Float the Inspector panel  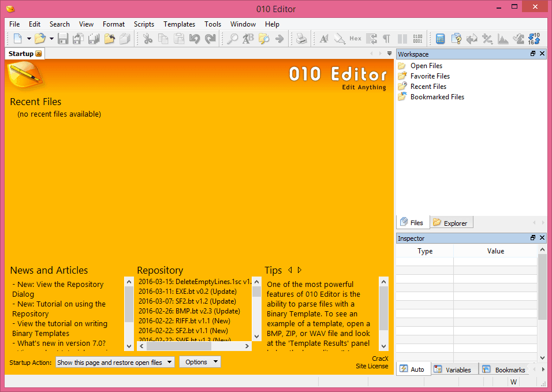point(532,238)
